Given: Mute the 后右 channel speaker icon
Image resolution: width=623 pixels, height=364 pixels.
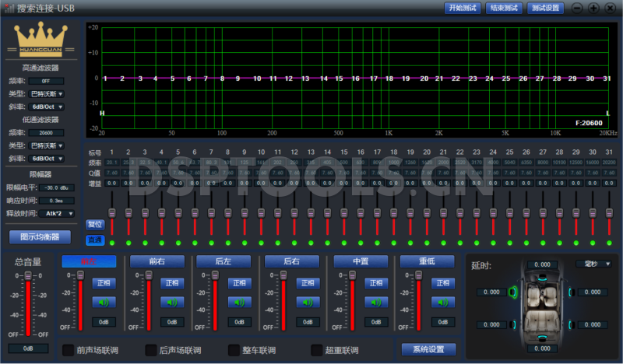Looking at the screenshot, I should click(308, 303).
